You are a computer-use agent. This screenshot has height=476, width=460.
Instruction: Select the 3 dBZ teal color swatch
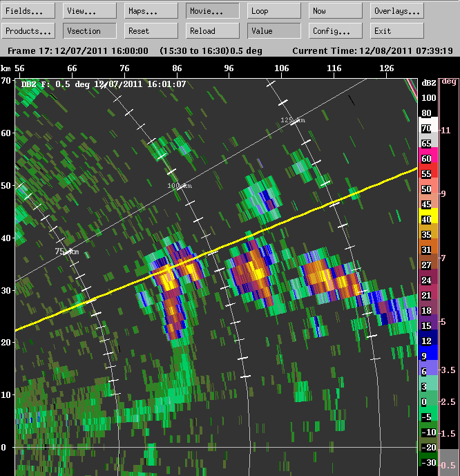(428, 383)
